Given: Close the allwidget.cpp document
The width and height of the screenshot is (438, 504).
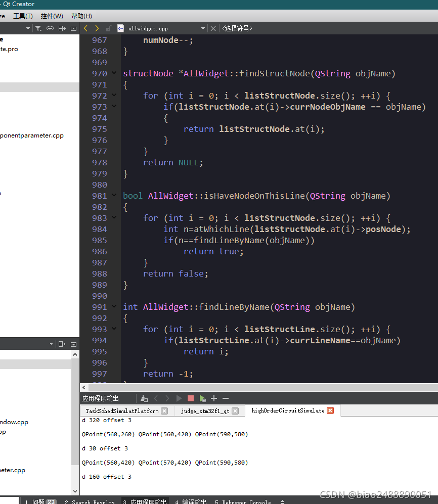Looking at the screenshot, I should 213,29.
